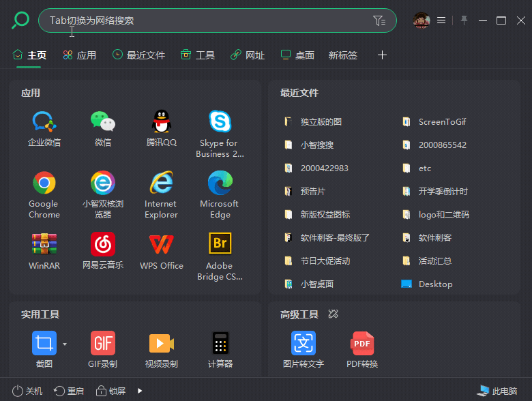Viewport: 532px width, 401px height.
Task: Open the Desktop recent item
Action: click(427, 284)
